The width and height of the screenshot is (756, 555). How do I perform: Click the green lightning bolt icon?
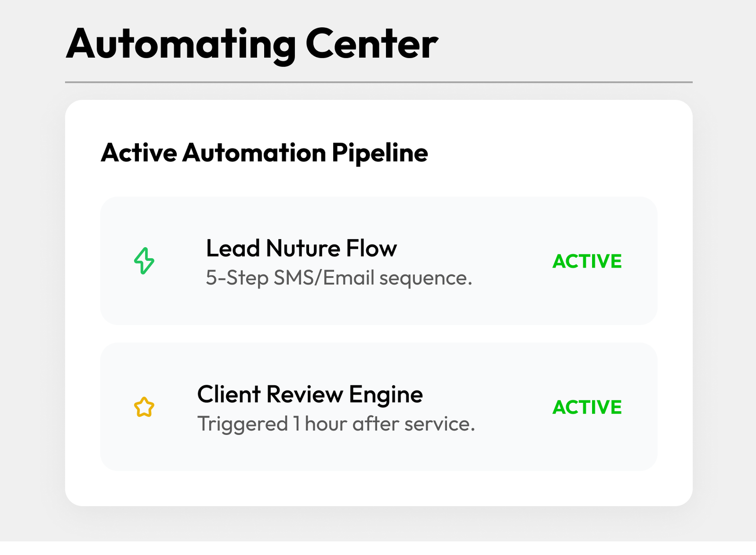(x=144, y=261)
